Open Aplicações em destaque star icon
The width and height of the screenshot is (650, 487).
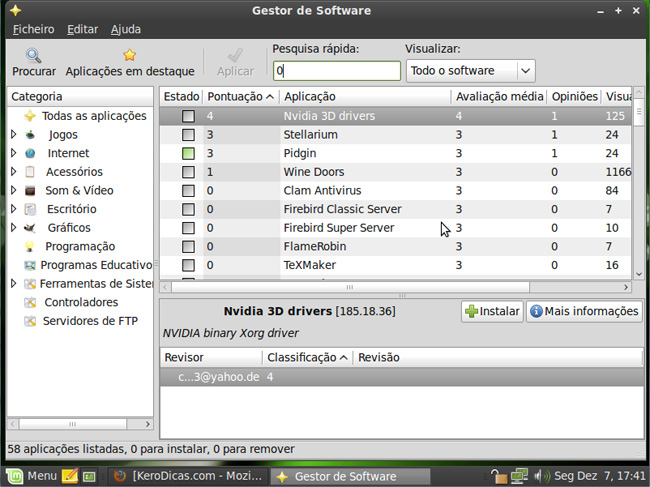pyautogui.click(x=129, y=55)
